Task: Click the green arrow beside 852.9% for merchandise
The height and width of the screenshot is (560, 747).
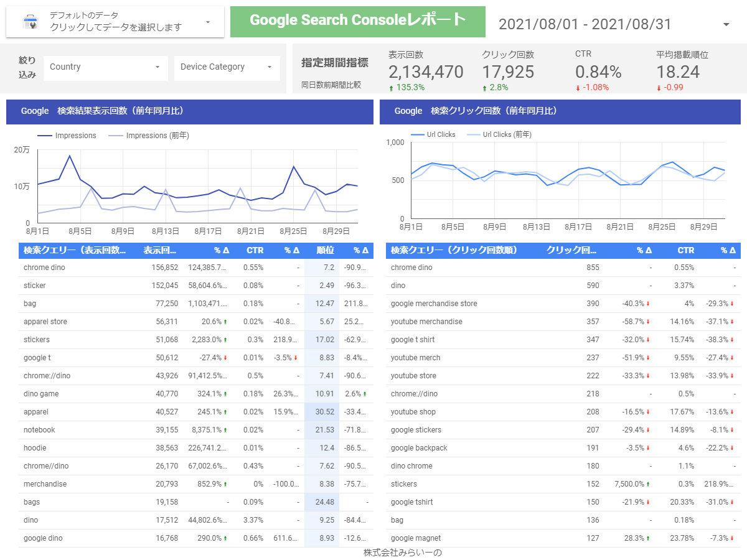Action: pos(225,484)
